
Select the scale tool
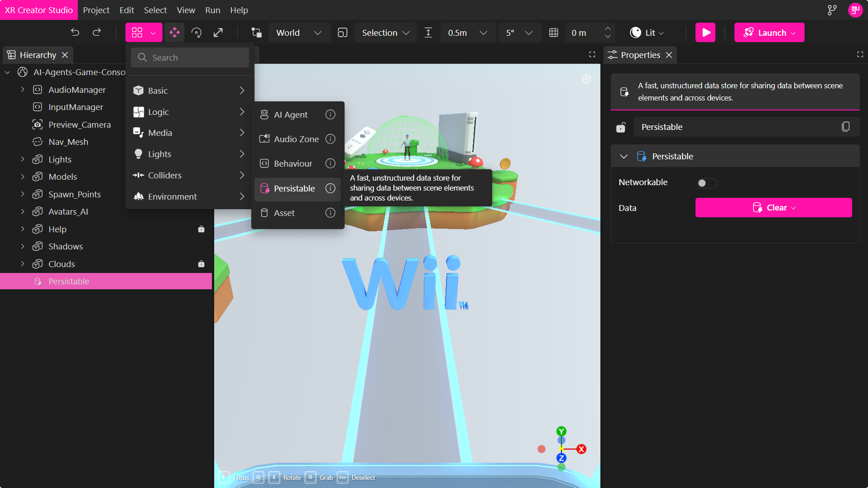click(x=218, y=33)
